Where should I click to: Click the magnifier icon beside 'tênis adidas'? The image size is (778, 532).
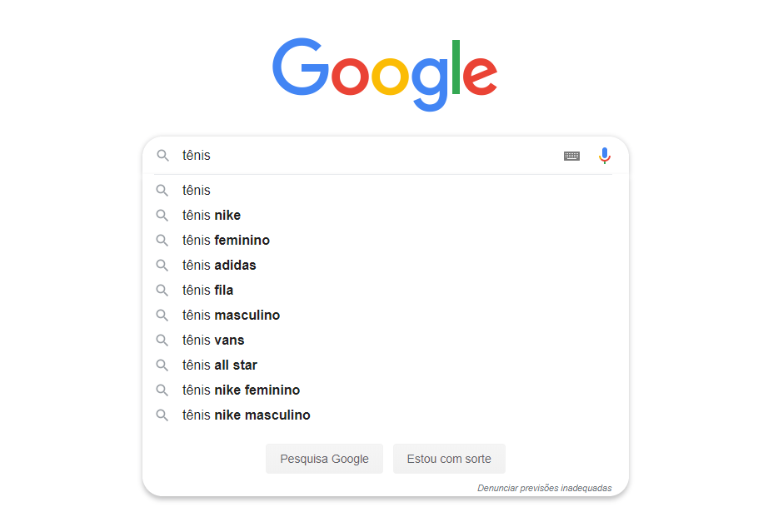[x=162, y=265]
